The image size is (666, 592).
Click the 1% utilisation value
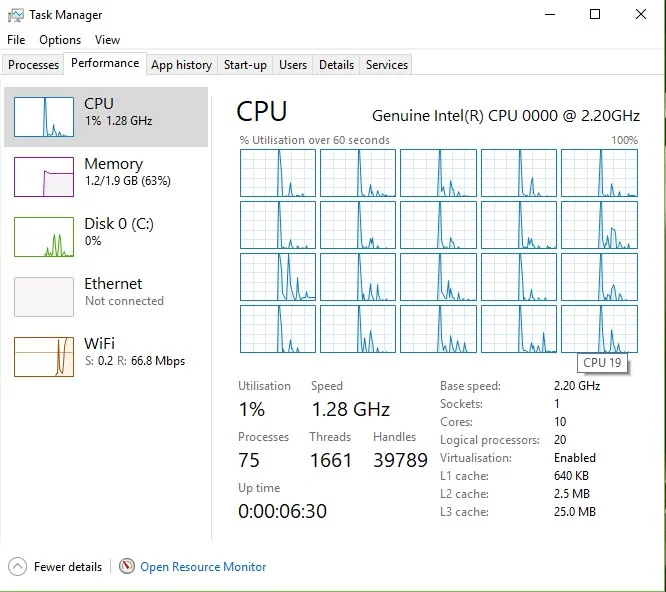[x=252, y=409]
